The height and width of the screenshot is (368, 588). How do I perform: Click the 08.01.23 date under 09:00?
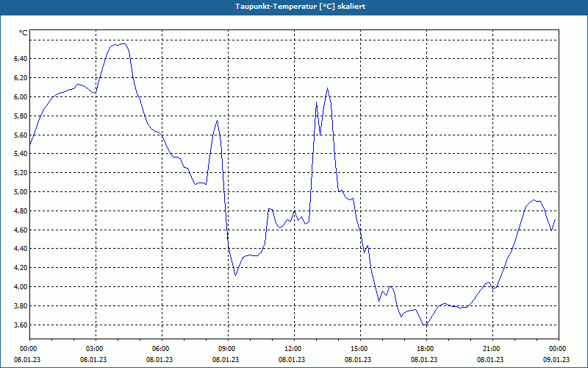pos(226,360)
